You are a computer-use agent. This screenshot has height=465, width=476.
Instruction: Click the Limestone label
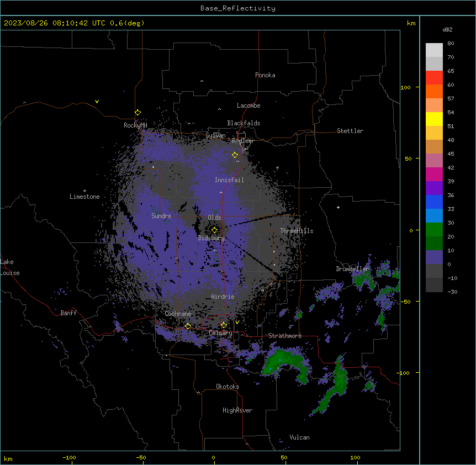84,197
